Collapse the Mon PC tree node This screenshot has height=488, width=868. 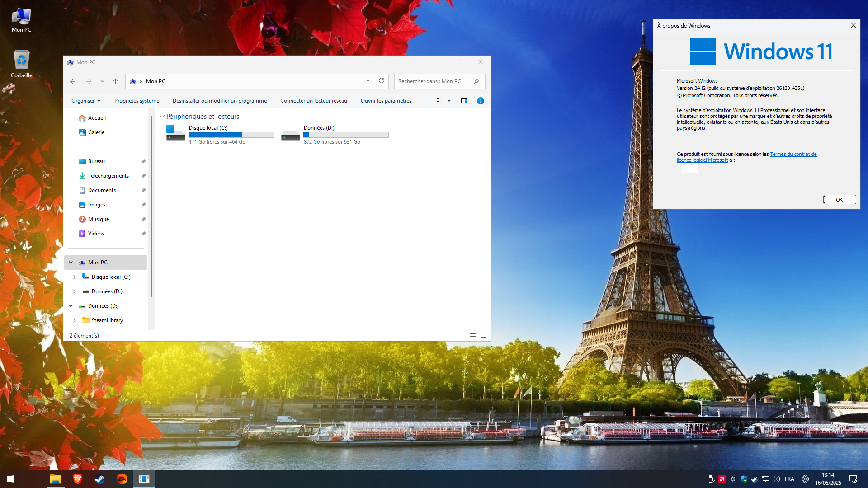[71, 263]
